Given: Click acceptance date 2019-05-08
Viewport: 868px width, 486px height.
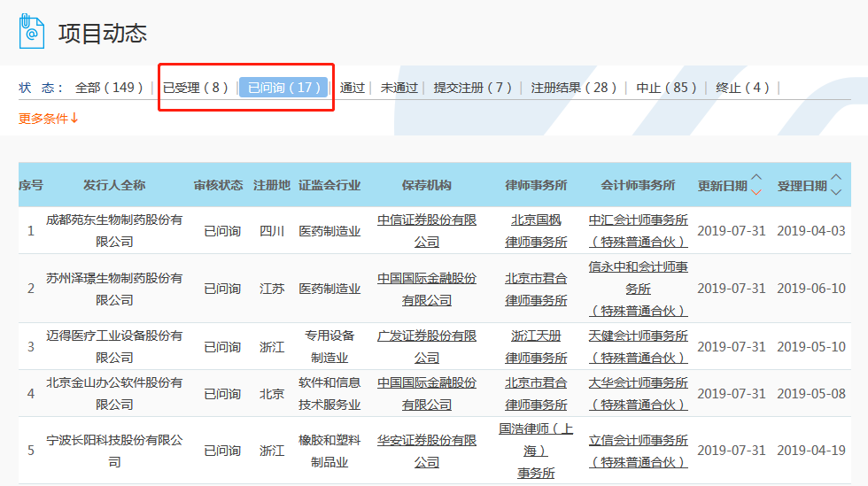Looking at the screenshot, I should pyautogui.click(x=811, y=394).
